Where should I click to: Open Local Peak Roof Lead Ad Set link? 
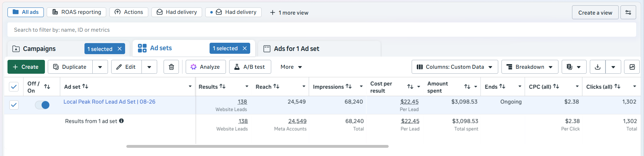click(x=109, y=102)
